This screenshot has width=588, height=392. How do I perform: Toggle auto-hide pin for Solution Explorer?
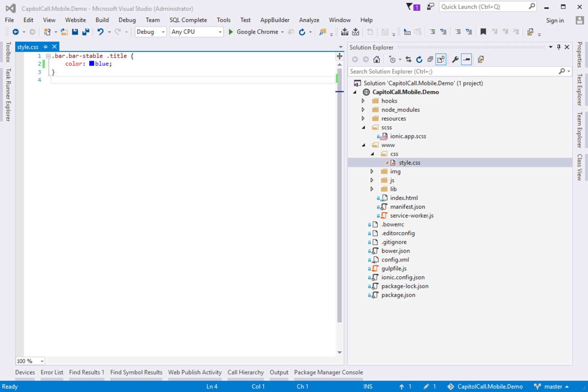tap(559, 47)
